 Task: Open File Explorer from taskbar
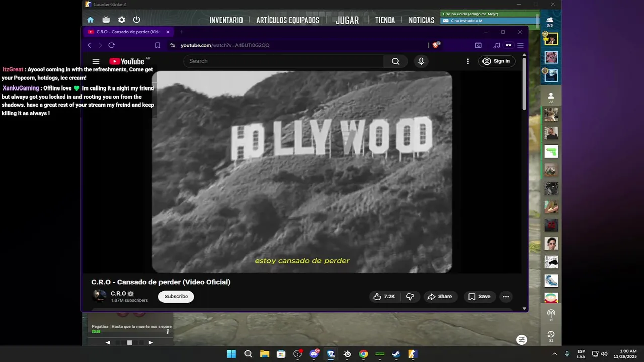(x=265, y=354)
